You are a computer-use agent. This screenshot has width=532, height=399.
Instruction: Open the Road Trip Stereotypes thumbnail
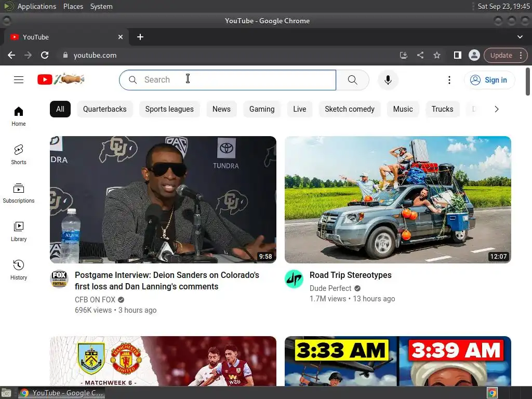(x=397, y=199)
